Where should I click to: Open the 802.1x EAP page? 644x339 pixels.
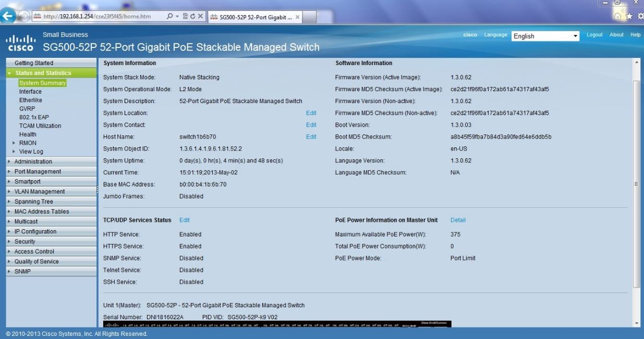pyautogui.click(x=34, y=117)
